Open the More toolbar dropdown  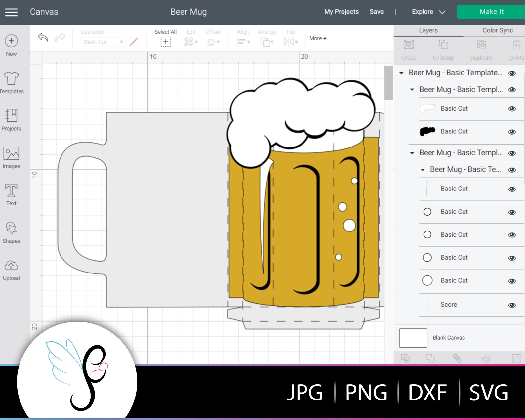tap(318, 38)
